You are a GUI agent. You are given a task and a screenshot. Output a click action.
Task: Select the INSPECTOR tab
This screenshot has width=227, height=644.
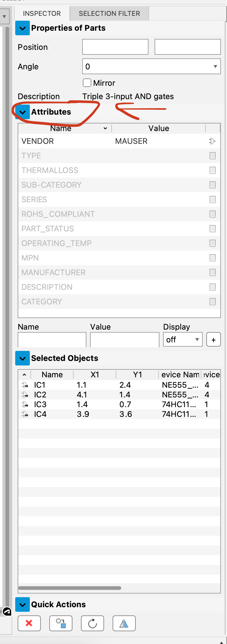(41, 13)
